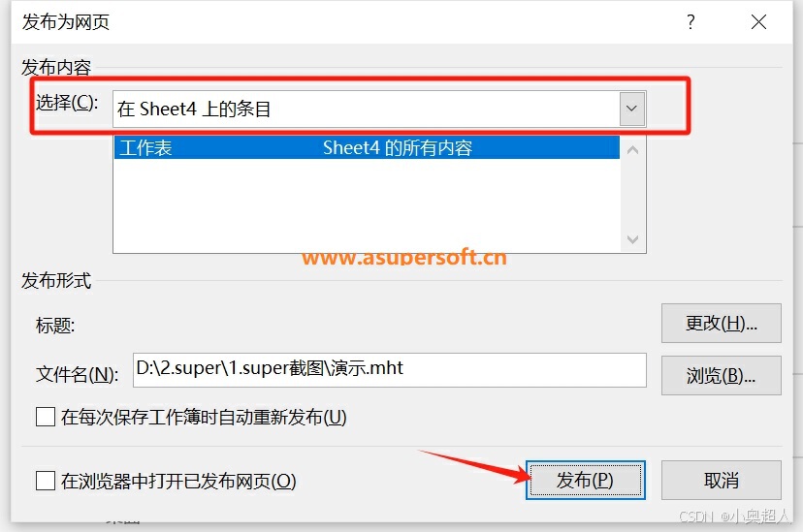Click the 取消 button
This screenshot has height=532, width=803.
[722, 480]
